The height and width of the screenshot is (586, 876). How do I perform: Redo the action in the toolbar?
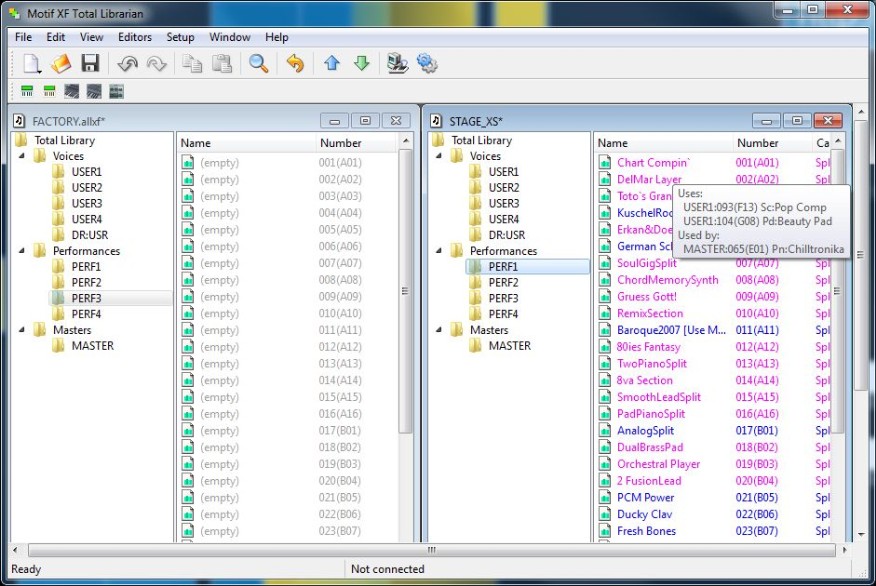156,64
